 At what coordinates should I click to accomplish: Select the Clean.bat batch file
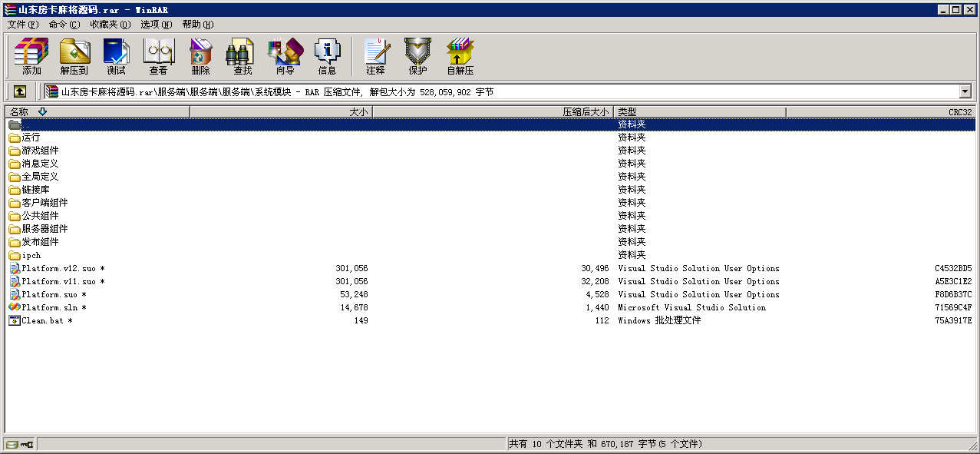tap(44, 320)
